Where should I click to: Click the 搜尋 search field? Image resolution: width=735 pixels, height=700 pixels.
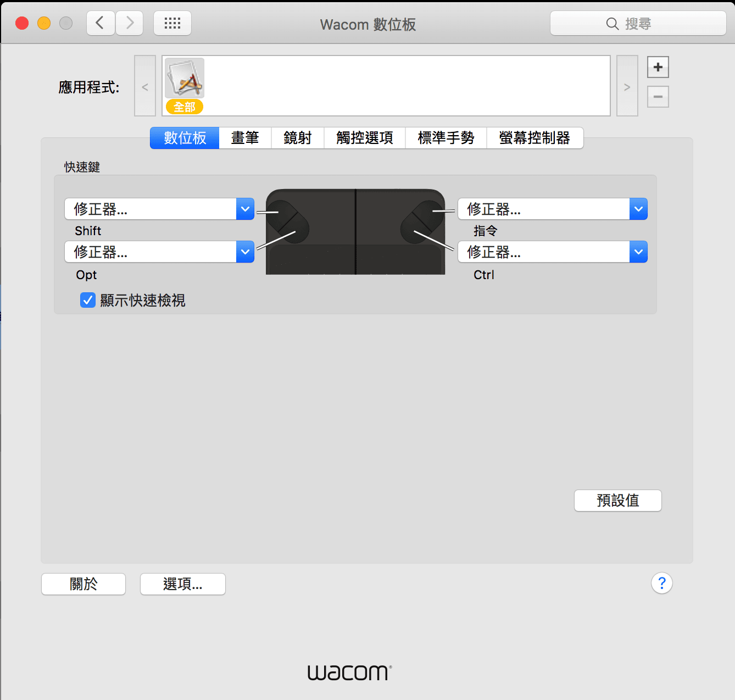coord(638,24)
